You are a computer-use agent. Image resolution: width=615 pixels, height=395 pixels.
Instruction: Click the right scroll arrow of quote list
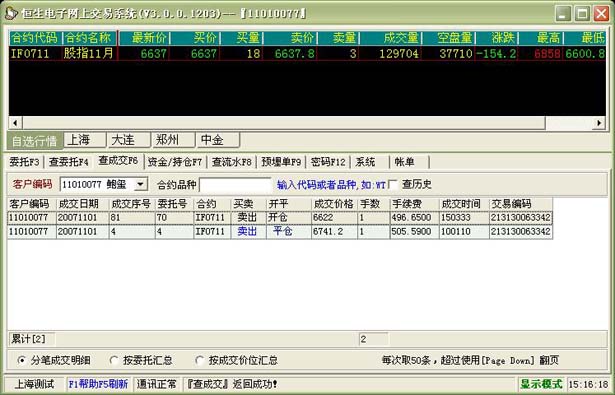coord(599,123)
